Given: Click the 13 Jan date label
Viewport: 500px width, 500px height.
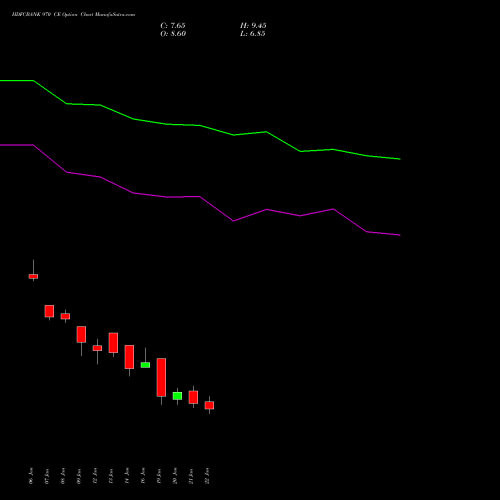Looking at the screenshot, I should [x=111, y=476].
